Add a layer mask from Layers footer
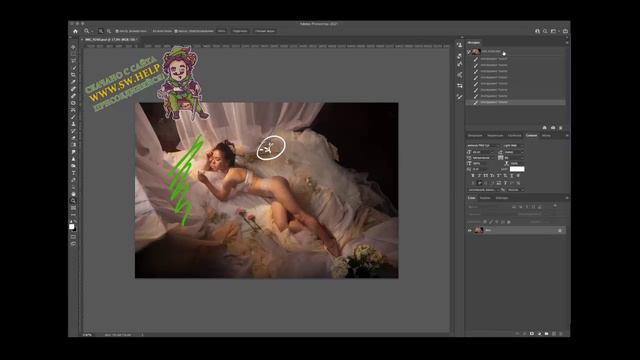Viewport: 640px width, 360px height. tap(532, 333)
